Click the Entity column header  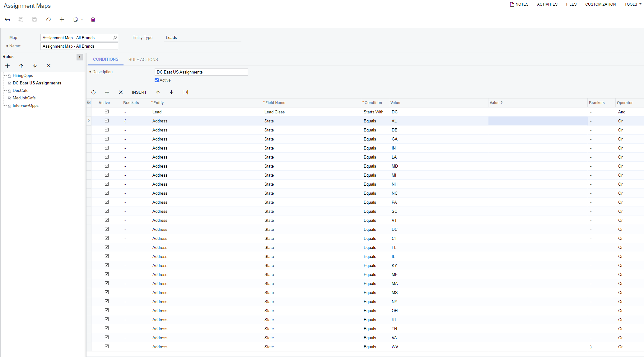tap(206, 103)
